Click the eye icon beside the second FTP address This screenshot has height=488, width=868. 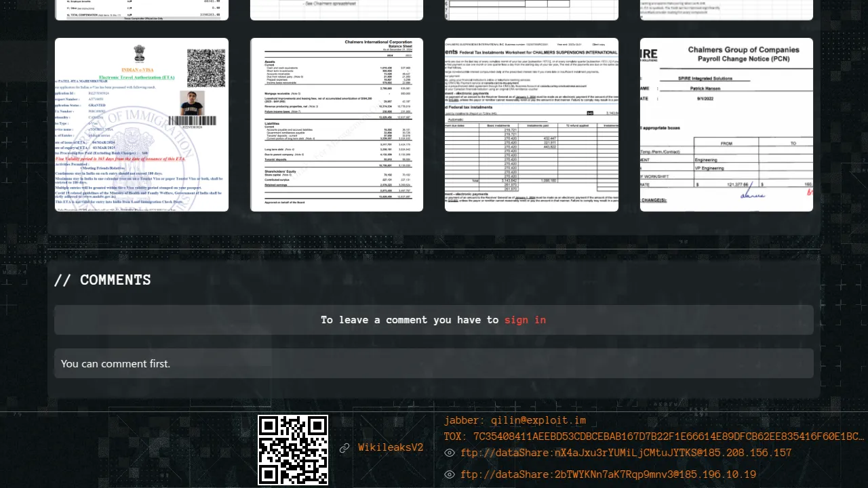tap(449, 475)
